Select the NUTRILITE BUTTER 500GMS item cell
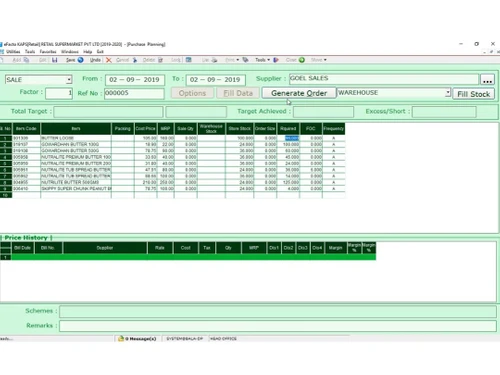 [x=76, y=182]
